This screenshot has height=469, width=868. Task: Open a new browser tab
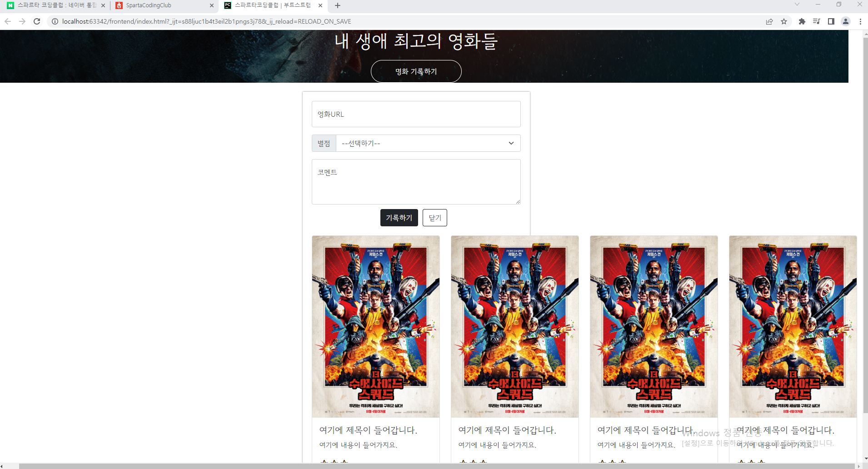(338, 5)
